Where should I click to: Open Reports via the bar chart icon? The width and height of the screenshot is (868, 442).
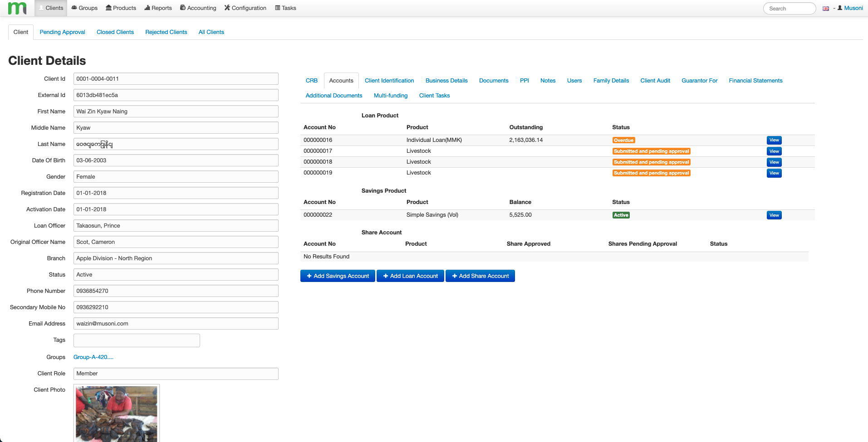click(148, 8)
